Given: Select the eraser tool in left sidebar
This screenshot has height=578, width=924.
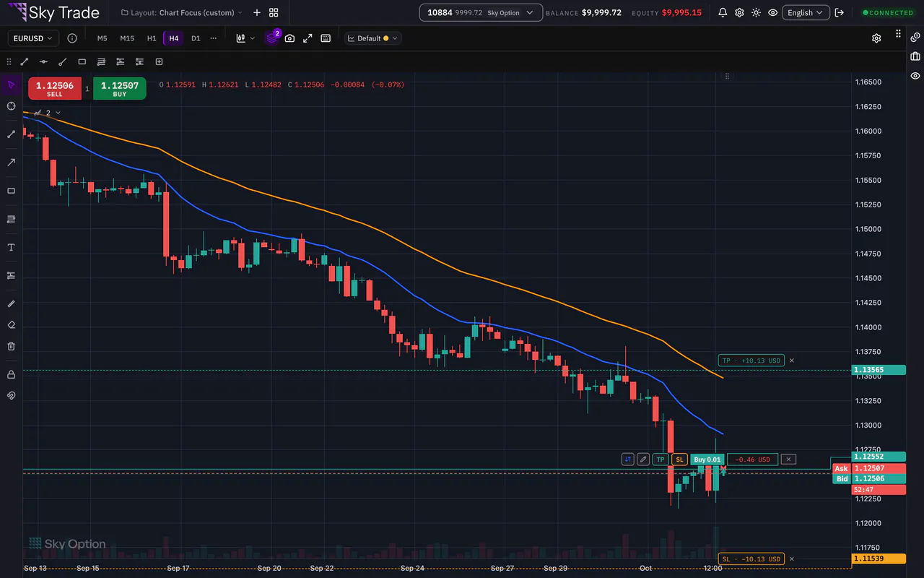Looking at the screenshot, I should 11,325.
